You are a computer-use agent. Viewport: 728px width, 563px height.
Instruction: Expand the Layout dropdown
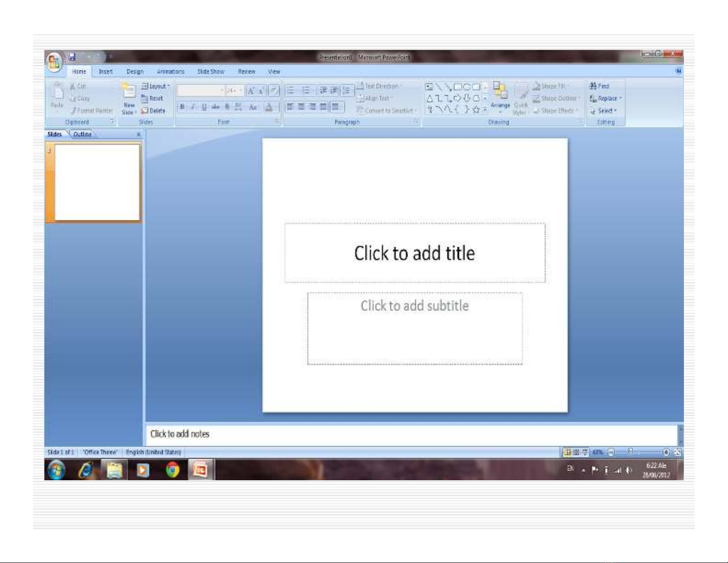[156, 86]
